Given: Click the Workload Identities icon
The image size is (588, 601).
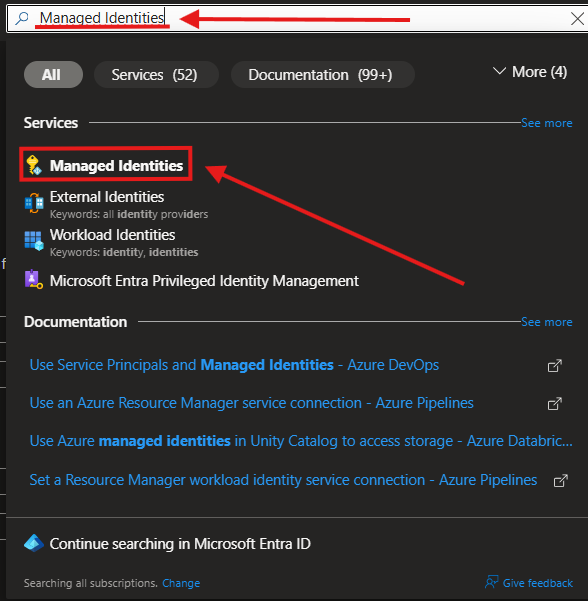Looking at the screenshot, I should point(34,241).
